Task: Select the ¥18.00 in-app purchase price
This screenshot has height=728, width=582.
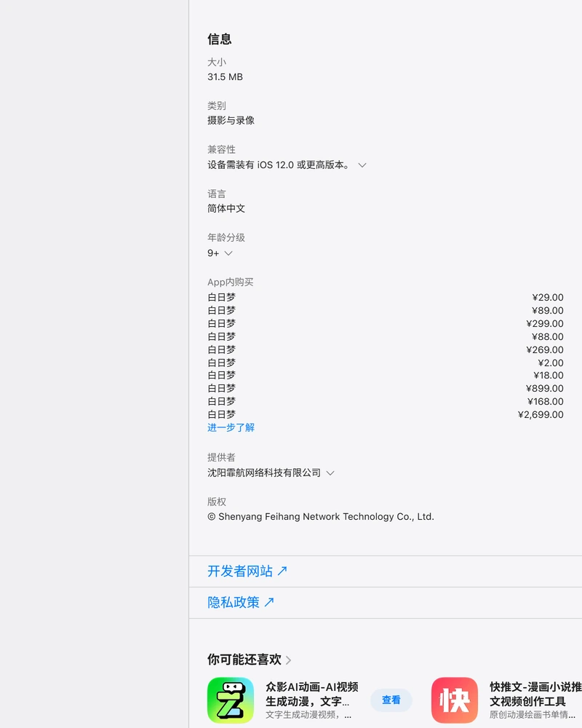Action: (x=548, y=375)
